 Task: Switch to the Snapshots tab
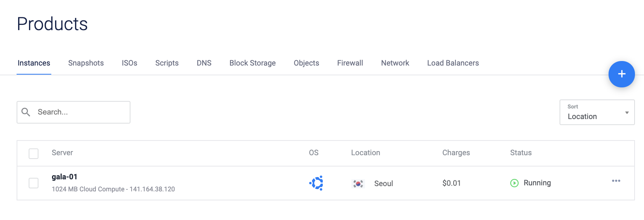[86, 63]
